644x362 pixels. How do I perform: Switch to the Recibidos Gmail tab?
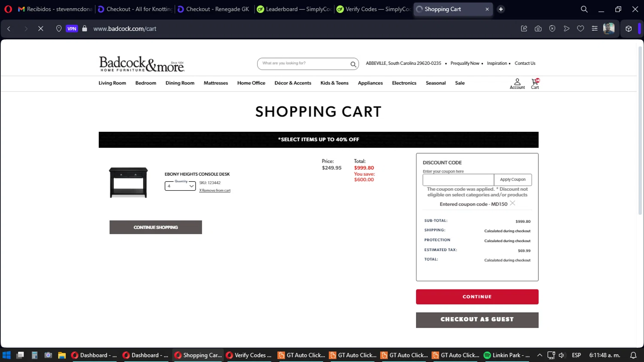point(55,9)
